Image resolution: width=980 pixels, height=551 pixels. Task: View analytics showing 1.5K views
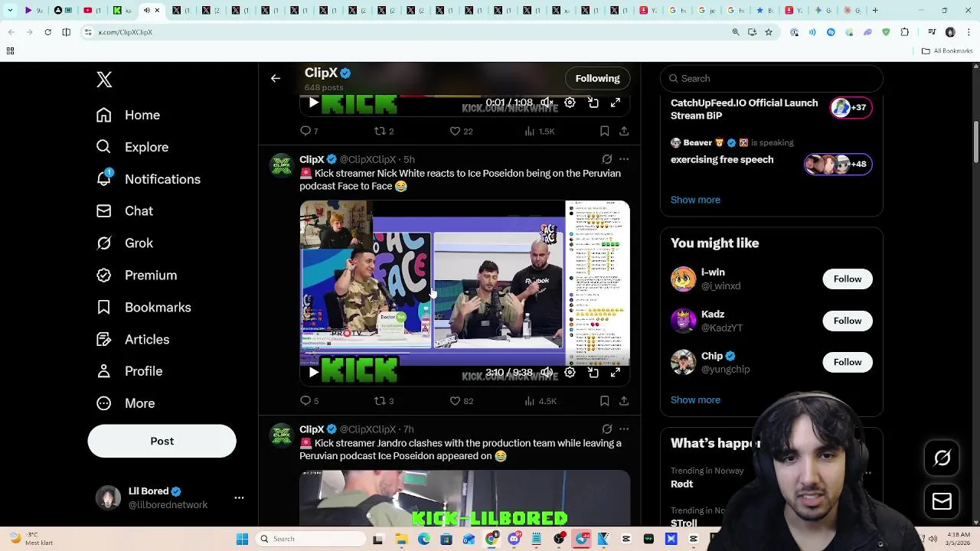tap(540, 131)
